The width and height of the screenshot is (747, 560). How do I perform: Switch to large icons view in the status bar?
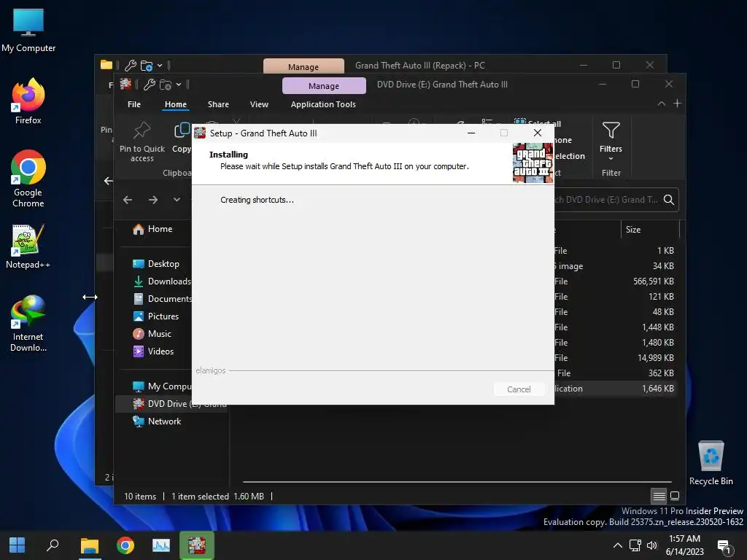pyautogui.click(x=675, y=496)
